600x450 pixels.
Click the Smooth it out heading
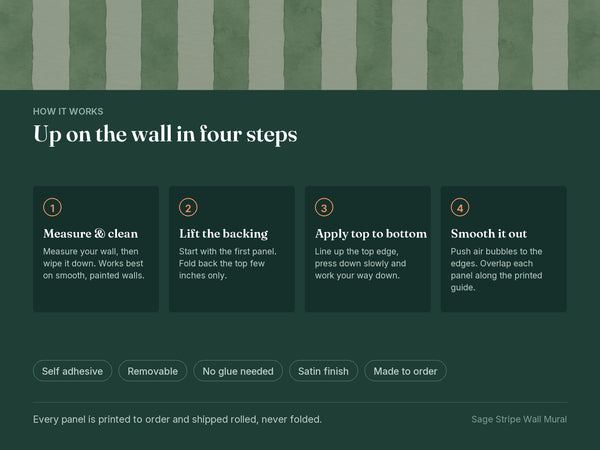point(489,233)
